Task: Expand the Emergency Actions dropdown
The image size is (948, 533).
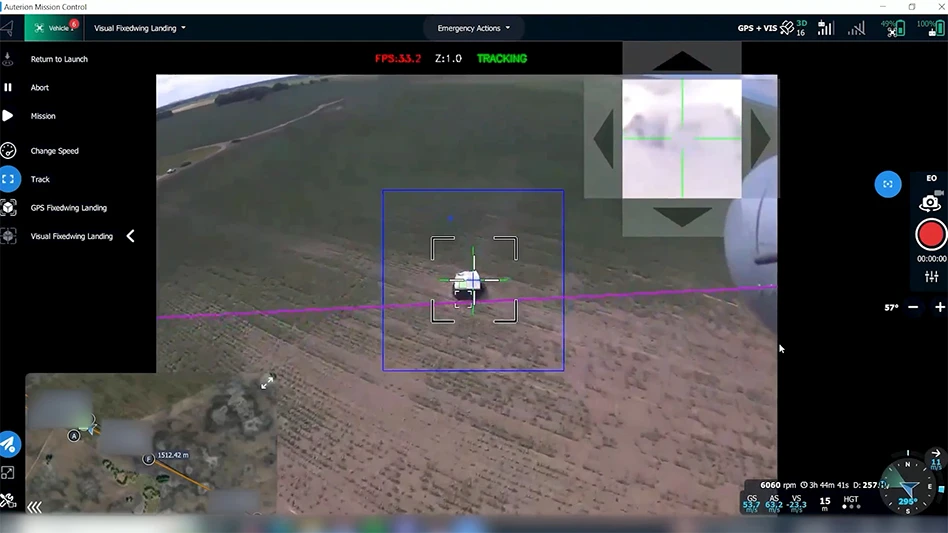Action: point(474,28)
